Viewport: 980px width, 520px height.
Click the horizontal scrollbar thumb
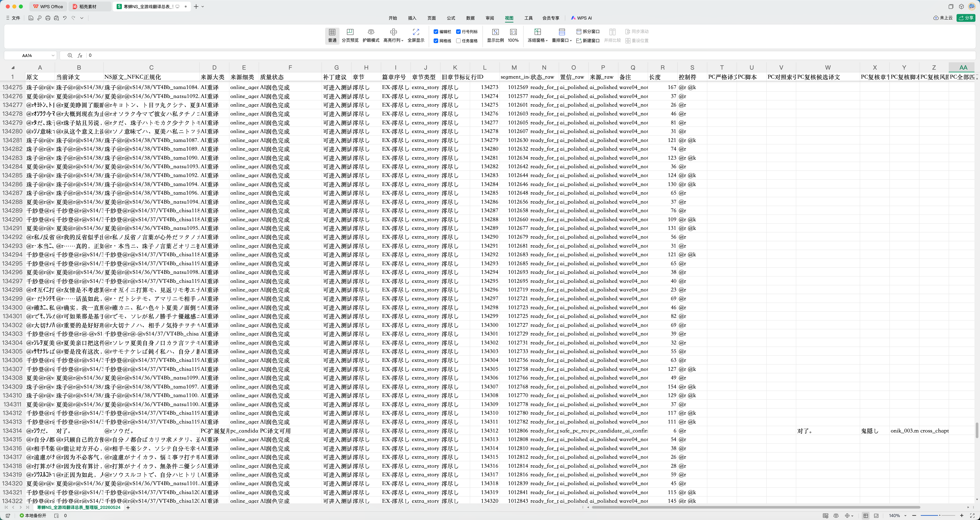coord(756,507)
